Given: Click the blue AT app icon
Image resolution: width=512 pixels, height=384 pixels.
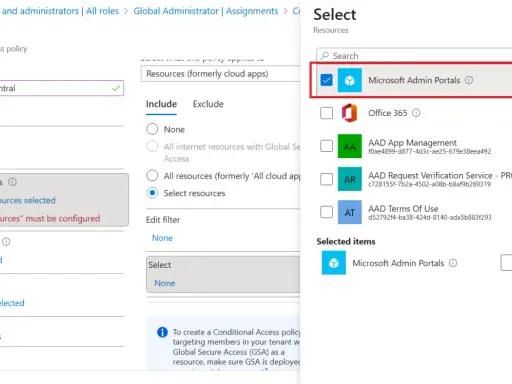Looking at the screenshot, I should [350, 212].
